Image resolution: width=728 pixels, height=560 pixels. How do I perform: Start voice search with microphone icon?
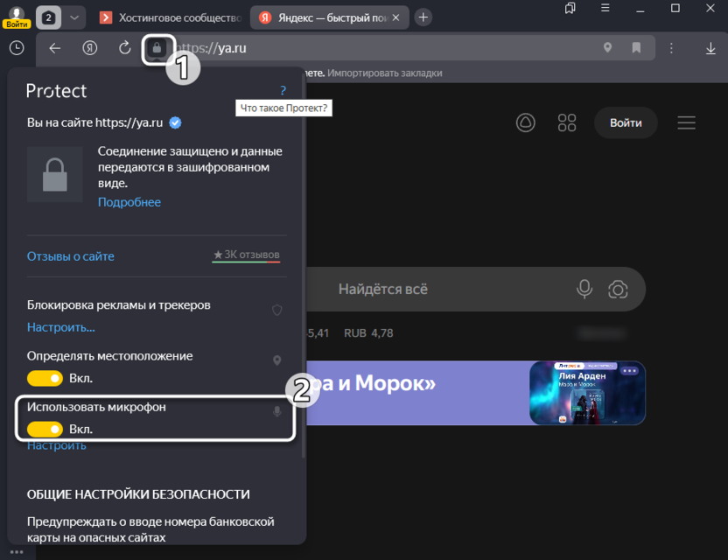[584, 290]
